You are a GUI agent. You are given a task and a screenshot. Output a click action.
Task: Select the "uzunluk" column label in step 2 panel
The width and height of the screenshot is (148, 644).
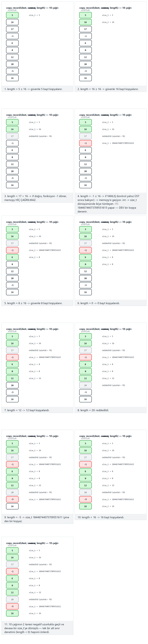85,10
